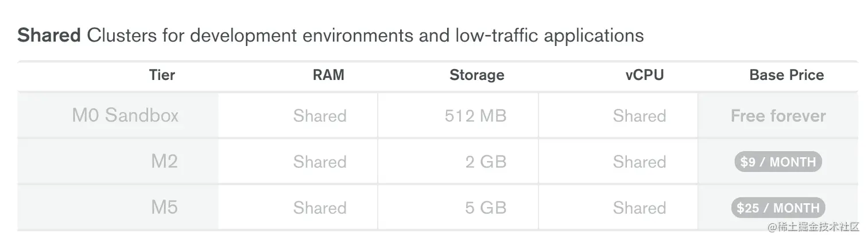Click the Shared RAM cell for M5

(x=320, y=208)
